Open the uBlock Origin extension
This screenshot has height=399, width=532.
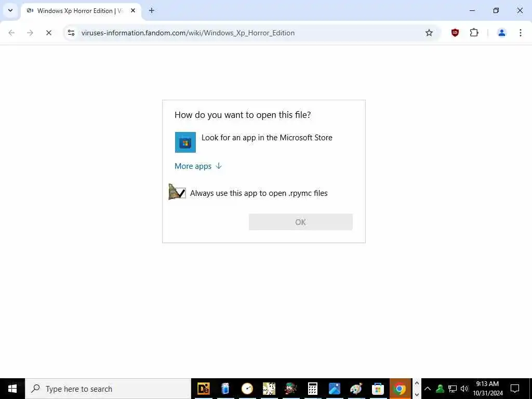pyautogui.click(x=455, y=33)
